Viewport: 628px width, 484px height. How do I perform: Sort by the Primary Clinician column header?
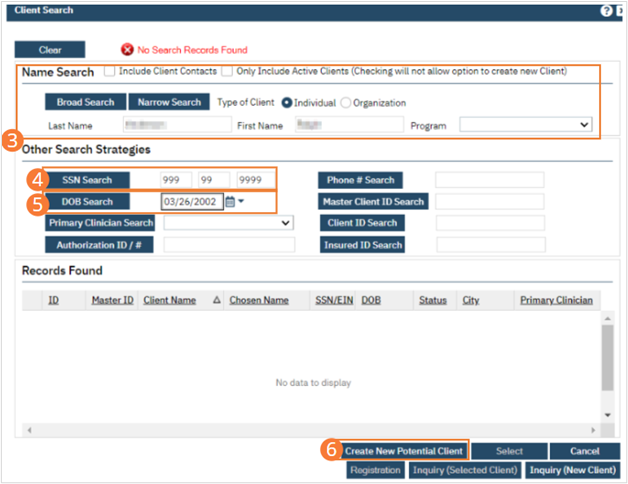[x=555, y=300]
